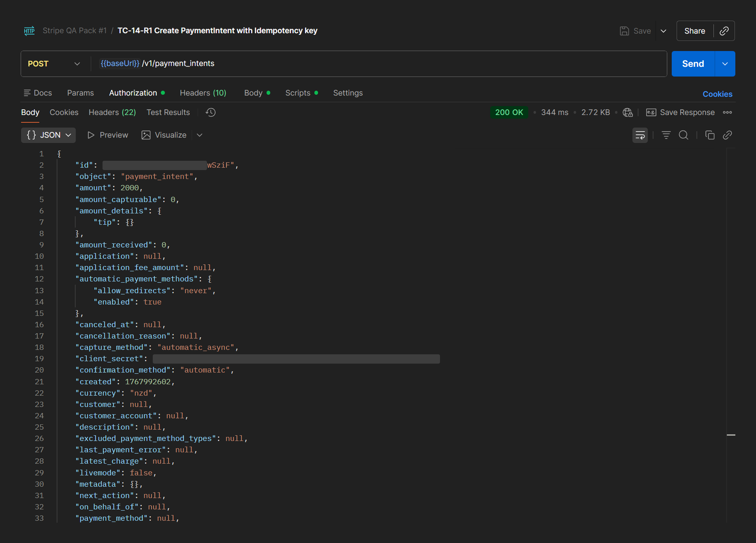Click the blue Send button
This screenshot has height=543, width=756.
tap(693, 64)
